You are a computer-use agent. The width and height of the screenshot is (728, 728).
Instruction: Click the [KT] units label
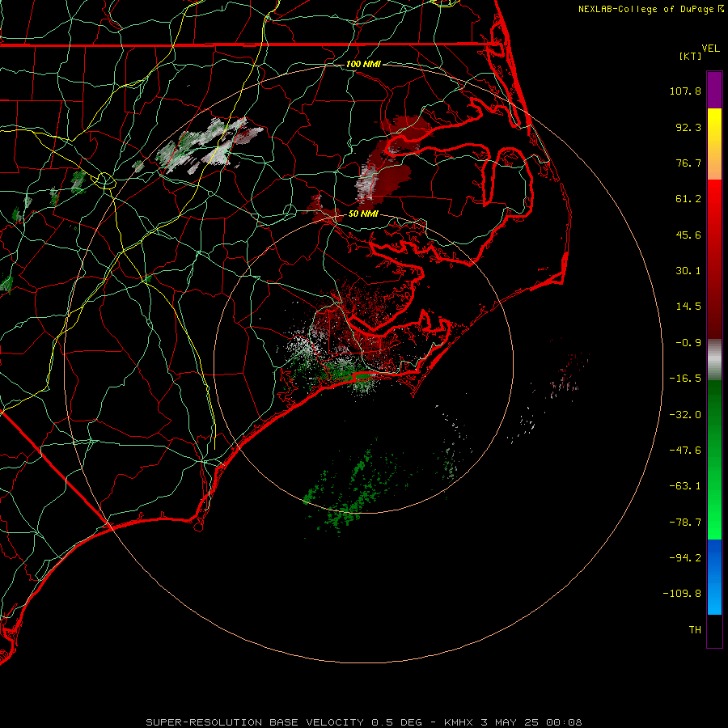coord(691,56)
